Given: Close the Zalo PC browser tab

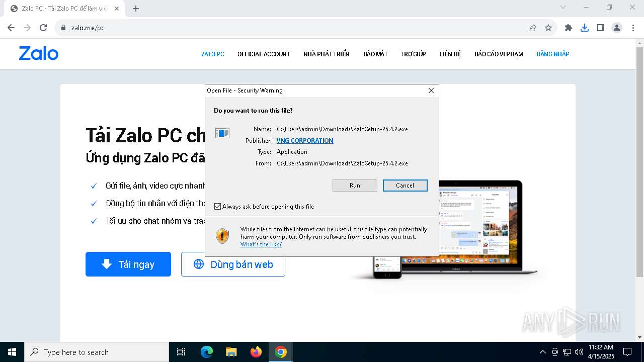Looking at the screenshot, I should click(117, 9).
